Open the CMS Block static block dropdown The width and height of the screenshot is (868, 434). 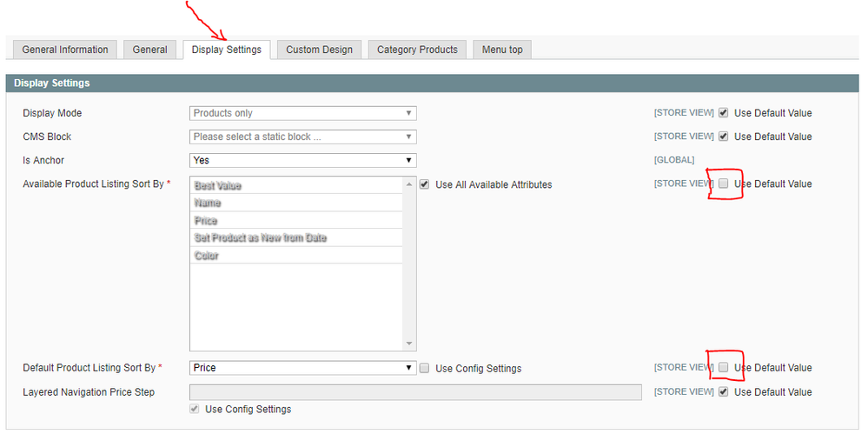point(302,137)
